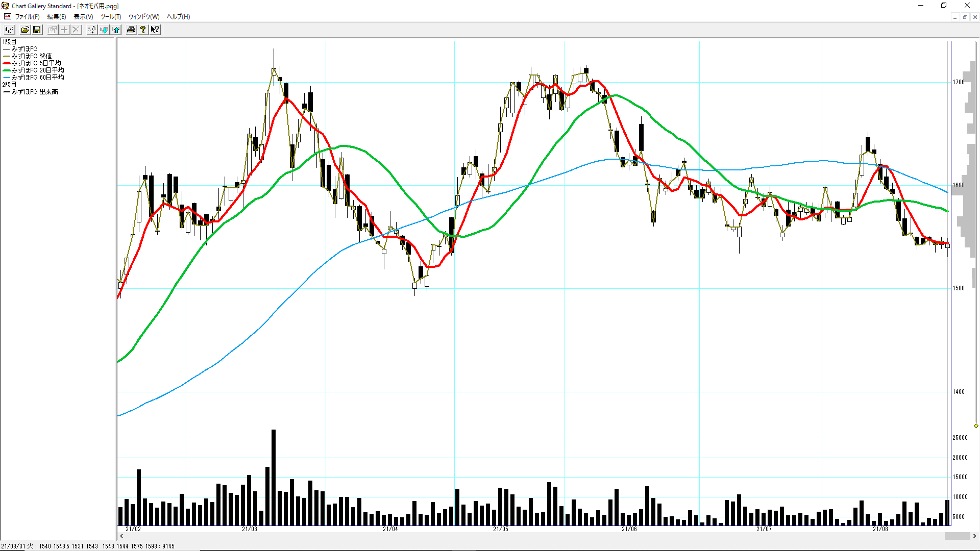Click the down arrow chart toolbar icon

[104, 30]
